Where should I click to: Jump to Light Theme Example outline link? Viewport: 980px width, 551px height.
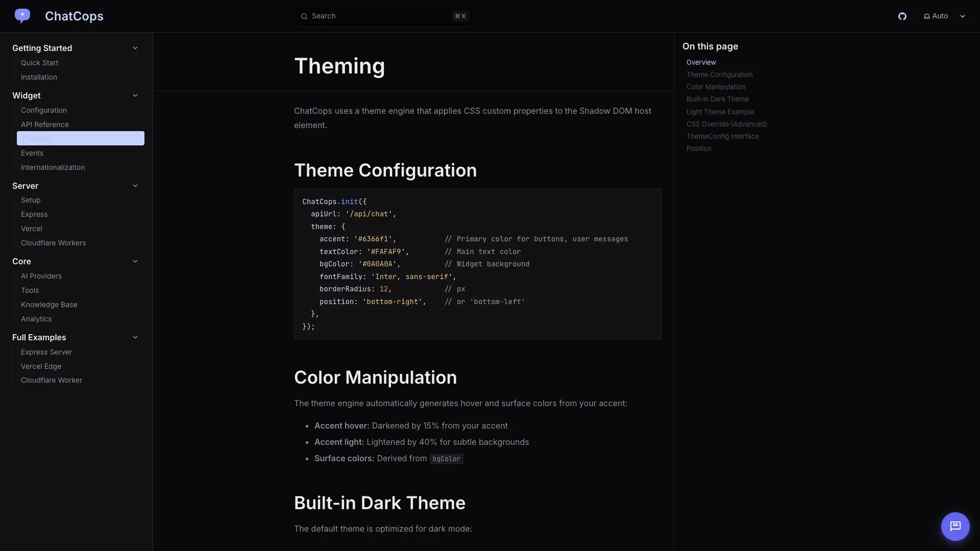coord(720,112)
